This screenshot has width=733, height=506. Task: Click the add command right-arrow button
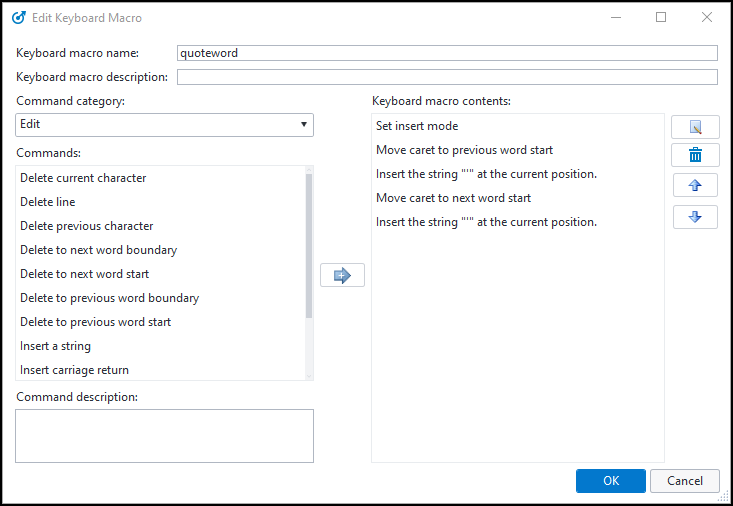click(342, 275)
